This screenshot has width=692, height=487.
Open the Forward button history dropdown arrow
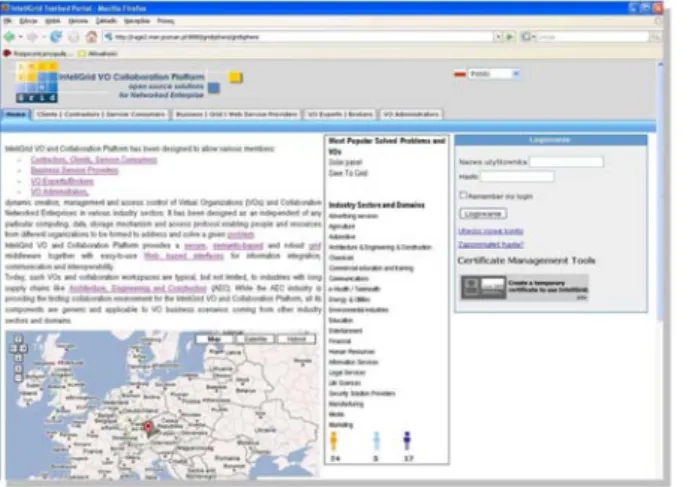coord(43,37)
